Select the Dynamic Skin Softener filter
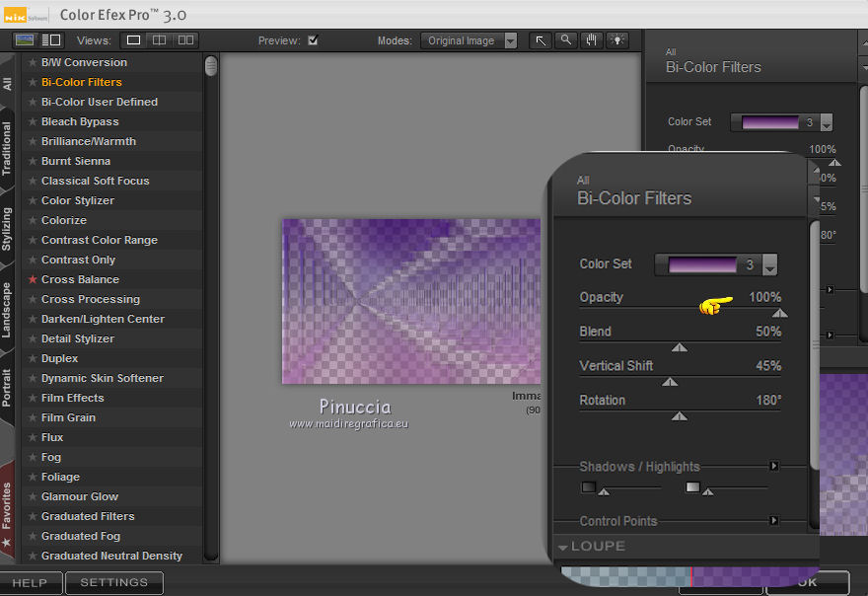The image size is (868, 596). pos(103,378)
